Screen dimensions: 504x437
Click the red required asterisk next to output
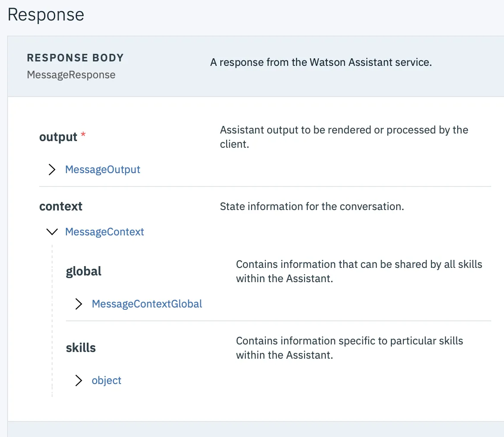[x=83, y=136]
